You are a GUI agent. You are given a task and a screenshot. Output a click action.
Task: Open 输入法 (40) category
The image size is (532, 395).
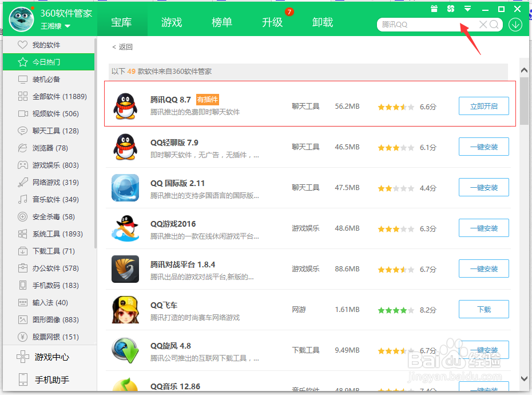(49, 303)
